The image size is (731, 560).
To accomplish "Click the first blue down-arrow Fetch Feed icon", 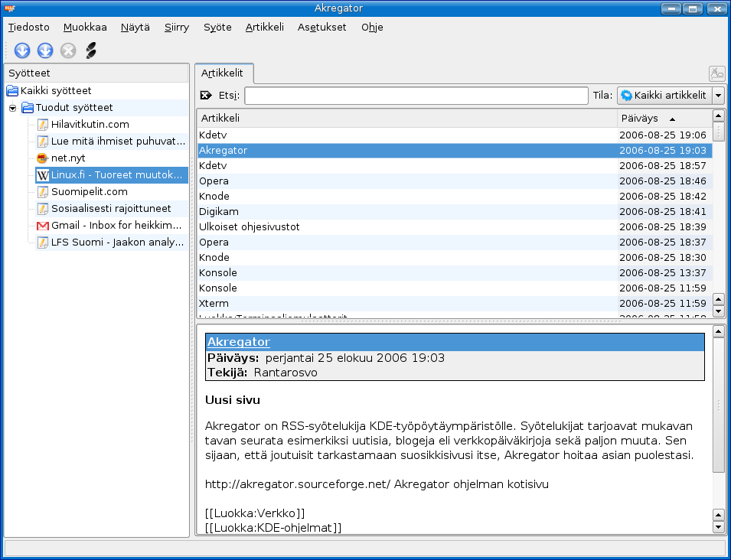I will (x=22, y=50).
